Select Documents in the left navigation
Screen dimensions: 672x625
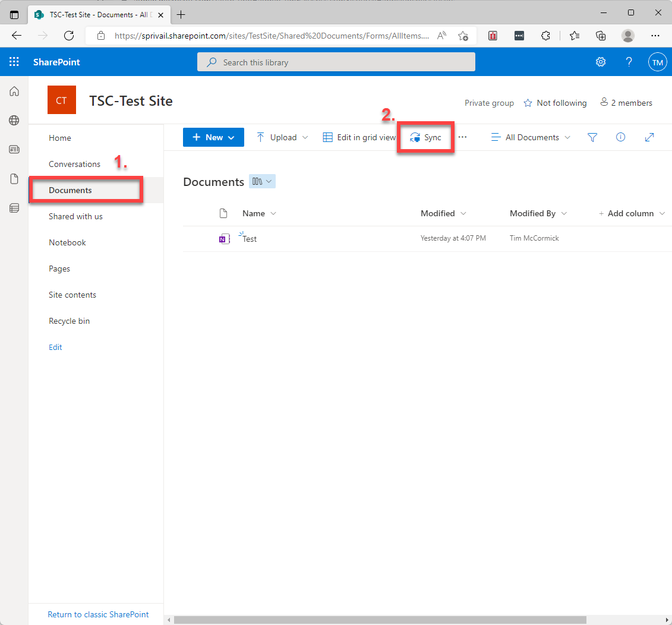(70, 190)
